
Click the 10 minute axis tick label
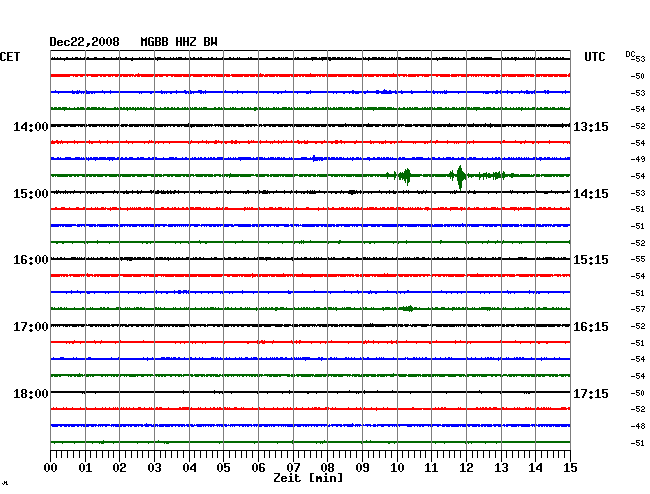pyautogui.click(x=397, y=467)
